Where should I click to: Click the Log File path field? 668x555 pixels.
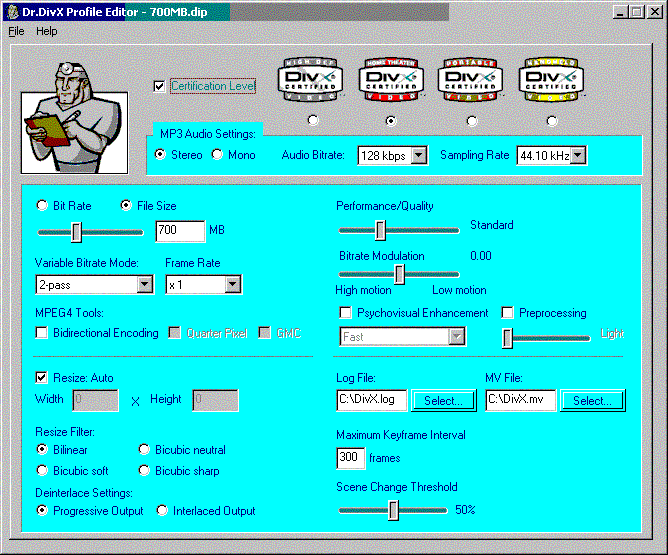click(372, 400)
